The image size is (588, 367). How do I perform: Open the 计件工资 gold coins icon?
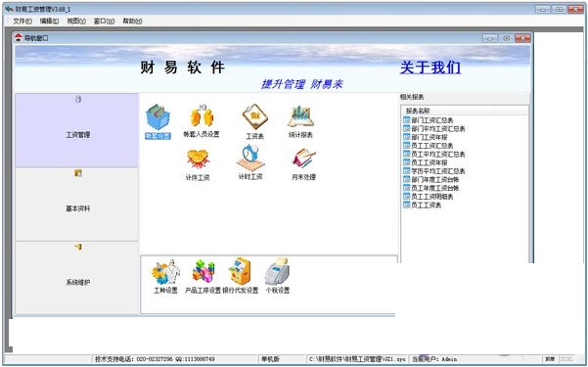(198, 160)
